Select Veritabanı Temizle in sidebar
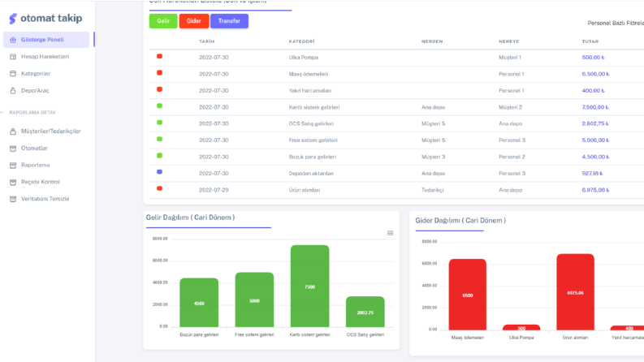Viewport: 644px width, 362px height. [x=46, y=199]
